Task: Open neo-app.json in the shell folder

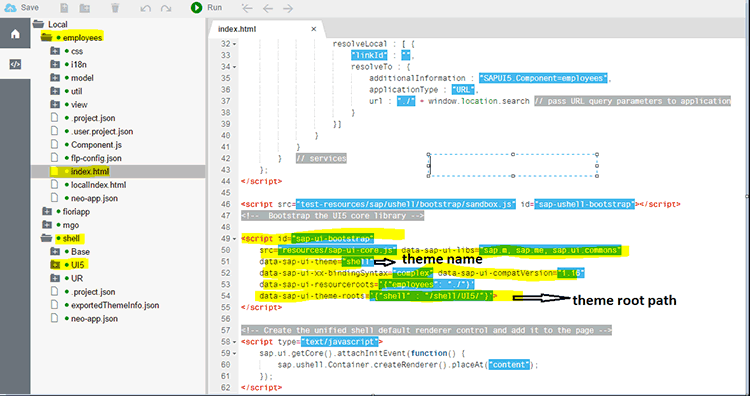Action: pos(94,319)
